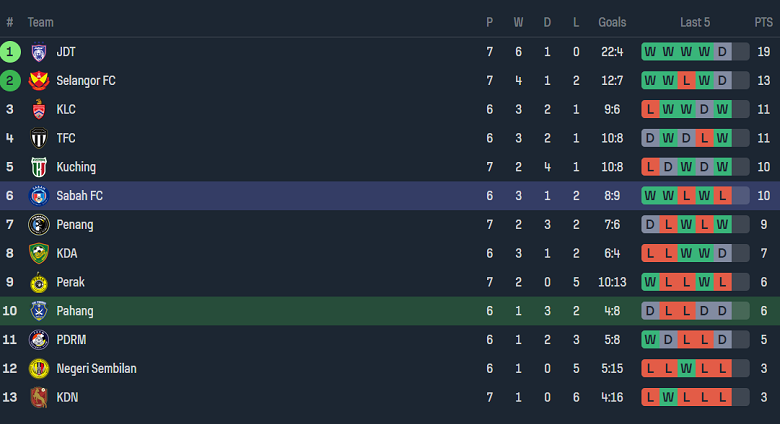Sort table by PTS column header

pos(763,22)
